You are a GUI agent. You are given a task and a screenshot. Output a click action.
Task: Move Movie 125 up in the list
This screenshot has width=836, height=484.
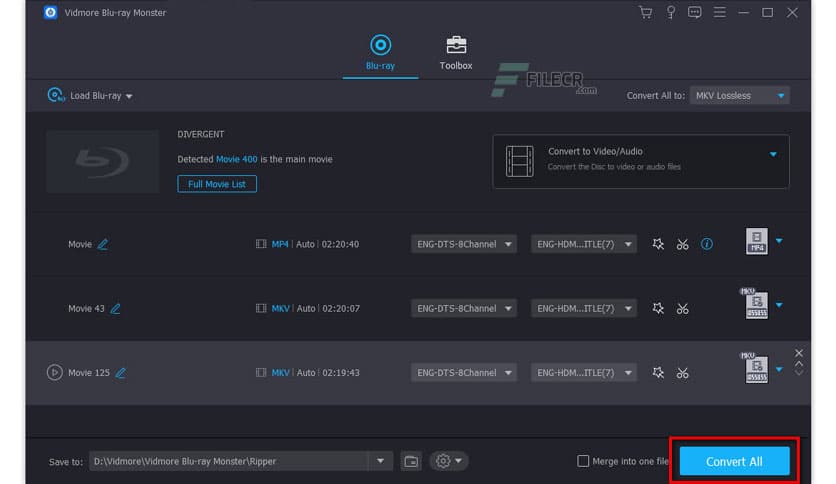click(799, 364)
